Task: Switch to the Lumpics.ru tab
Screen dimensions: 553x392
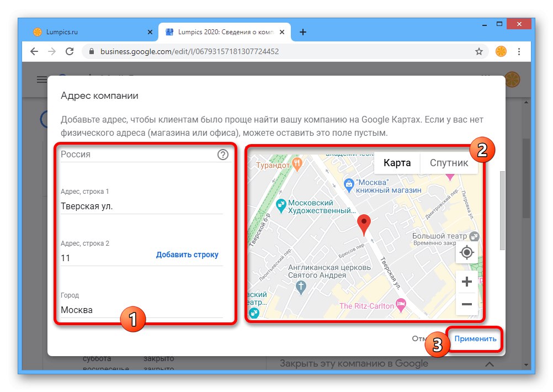Action: click(92, 32)
